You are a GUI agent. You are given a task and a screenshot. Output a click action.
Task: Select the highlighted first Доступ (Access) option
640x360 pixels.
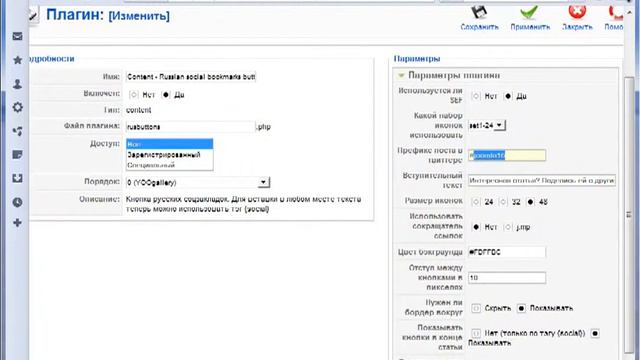tap(169, 144)
